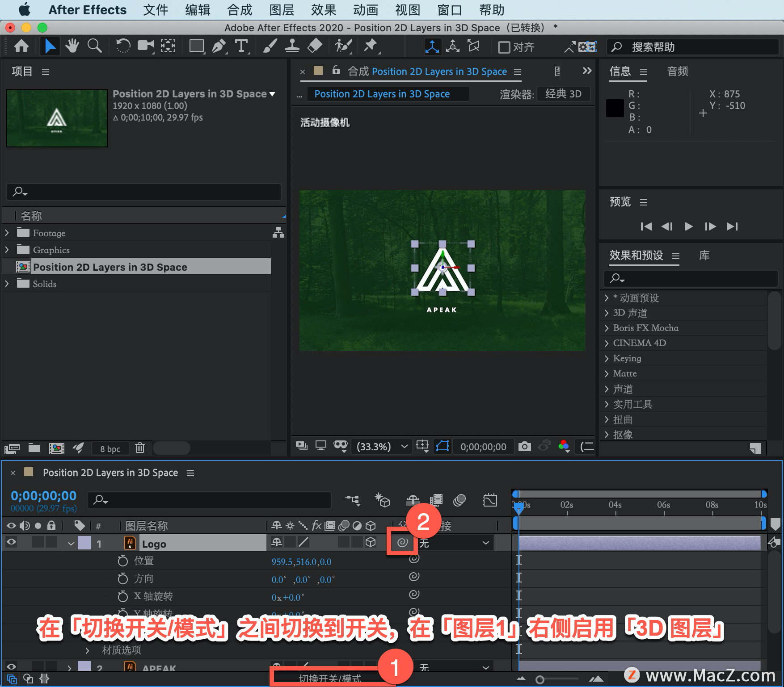Open the renderer 经典 3D dropdown

563,94
